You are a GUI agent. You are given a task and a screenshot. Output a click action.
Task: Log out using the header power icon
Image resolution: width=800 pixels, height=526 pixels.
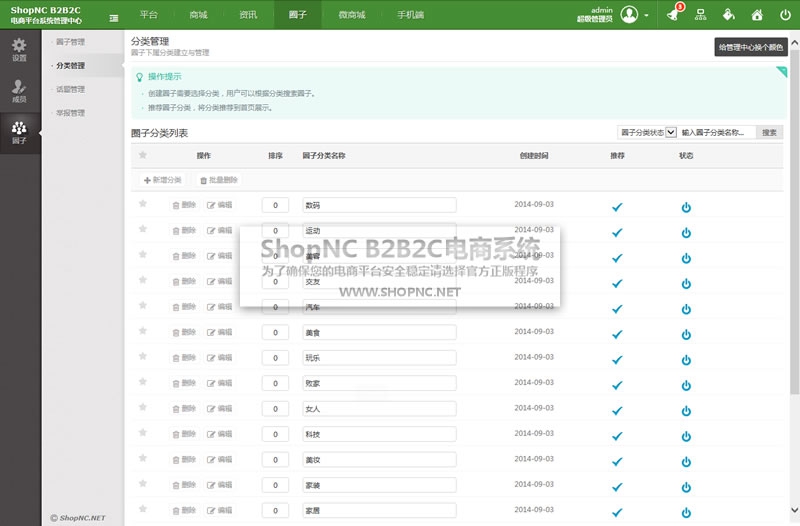[x=785, y=15]
